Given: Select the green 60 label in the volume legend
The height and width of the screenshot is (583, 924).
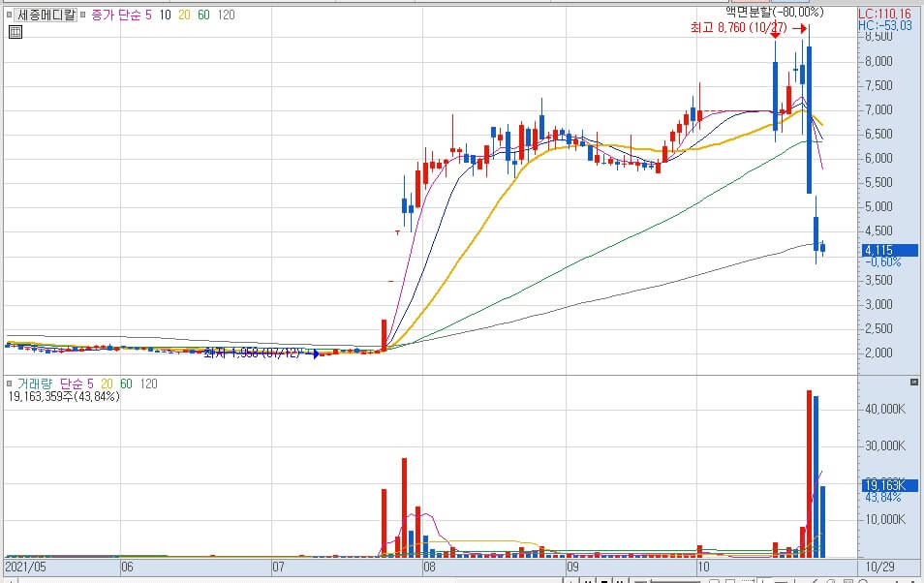Looking at the screenshot, I should pos(126,384).
